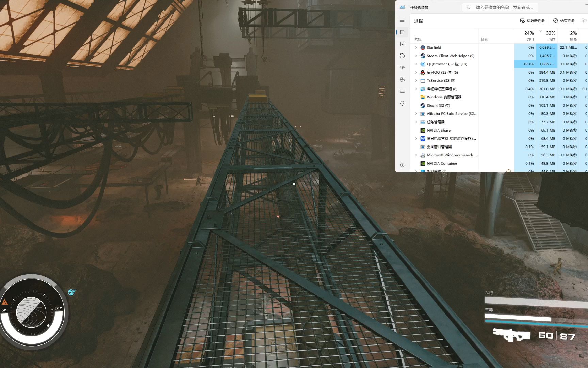The width and height of the screenshot is (588, 368).
Task: Select the Processes sidebar icon
Action: 402,32
